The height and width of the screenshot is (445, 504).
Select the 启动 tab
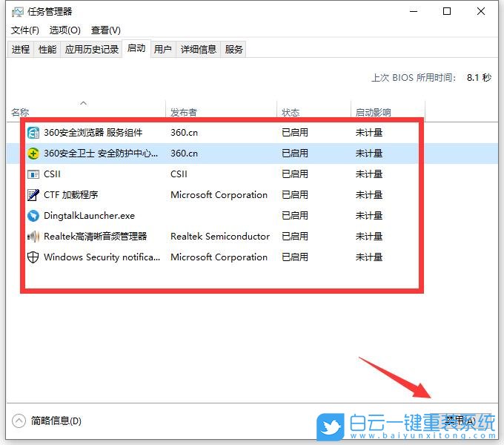point(136,48)
